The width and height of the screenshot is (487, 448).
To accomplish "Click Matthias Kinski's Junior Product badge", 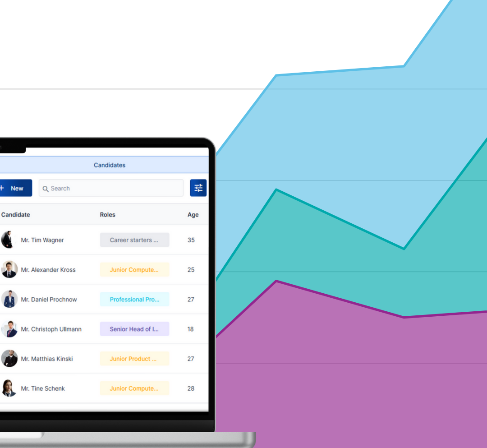I will click(134, 358).
